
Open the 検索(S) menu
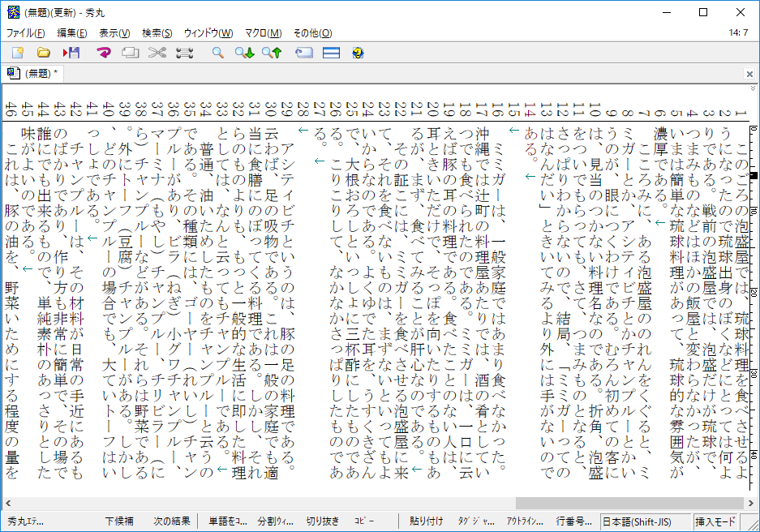[157, 33]
